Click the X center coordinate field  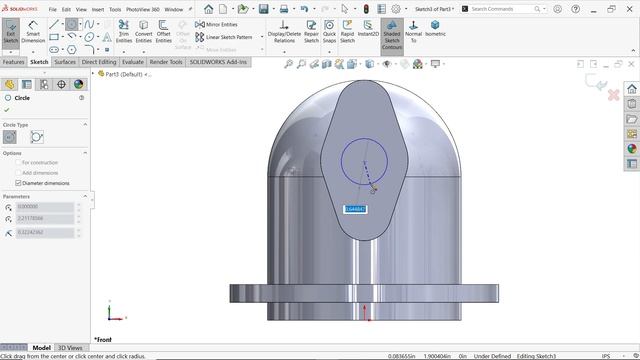pos(45,207)
